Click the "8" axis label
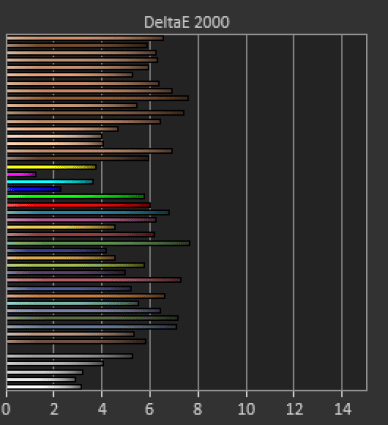The image size is (388, 425). click(x=198, y=409)
